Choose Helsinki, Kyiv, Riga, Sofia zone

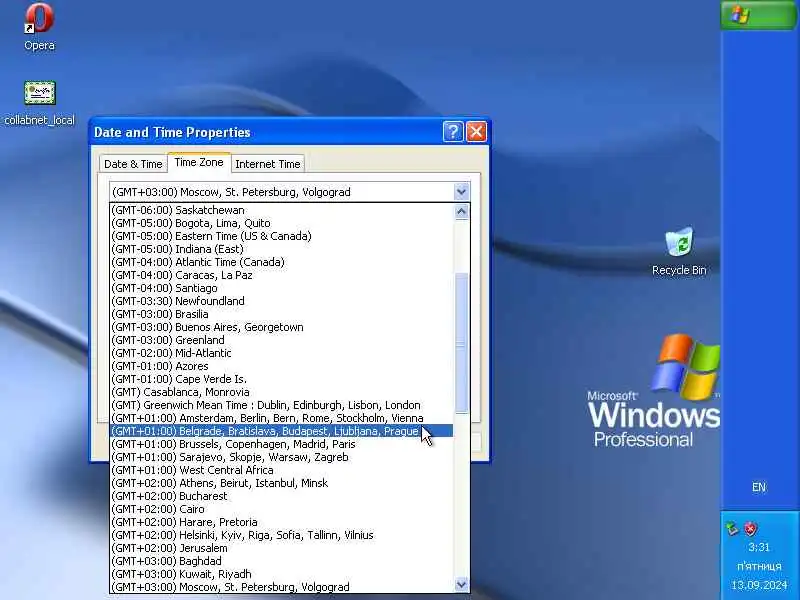(x=282, y=535)
